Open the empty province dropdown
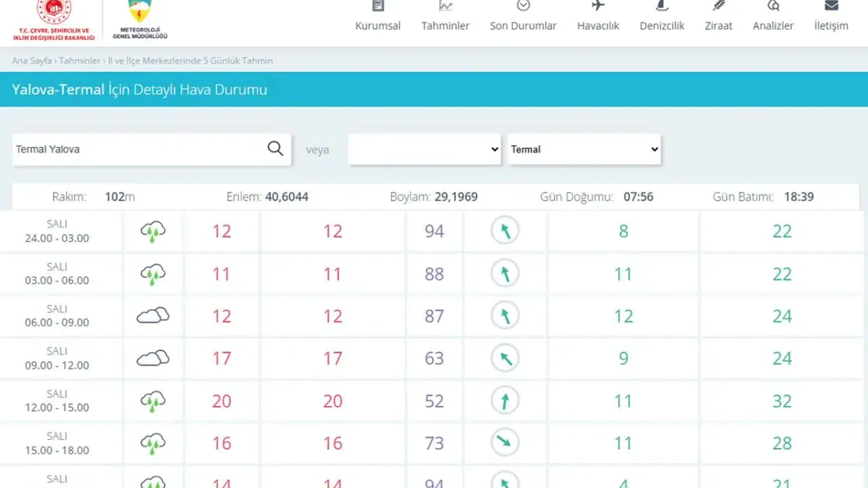Viewport: 868px width, 488px height. point(425,149)
